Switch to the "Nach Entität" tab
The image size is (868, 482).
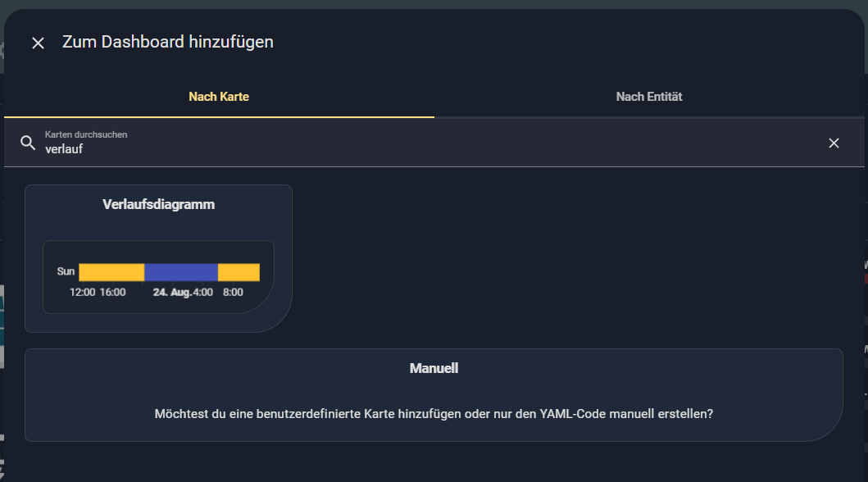(x=649, y=97)
